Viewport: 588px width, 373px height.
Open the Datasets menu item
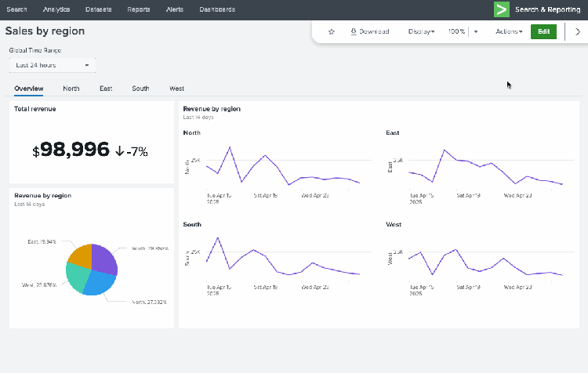98,10
